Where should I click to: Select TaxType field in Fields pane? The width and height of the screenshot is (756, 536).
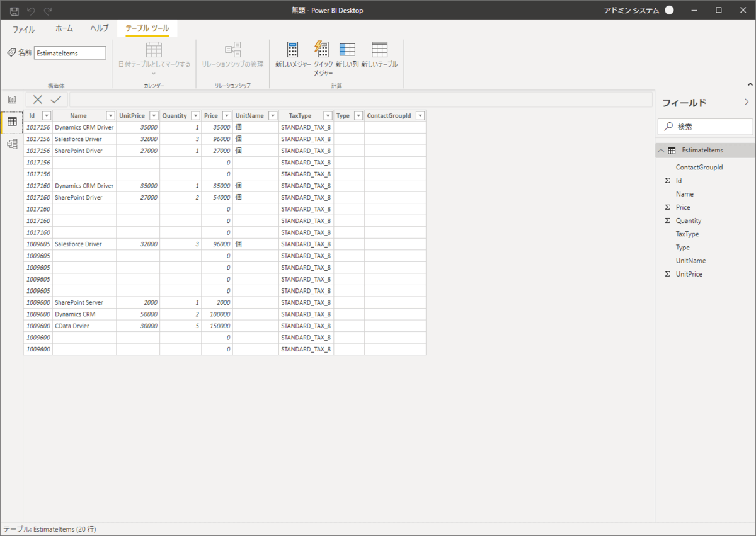(687, 234)
